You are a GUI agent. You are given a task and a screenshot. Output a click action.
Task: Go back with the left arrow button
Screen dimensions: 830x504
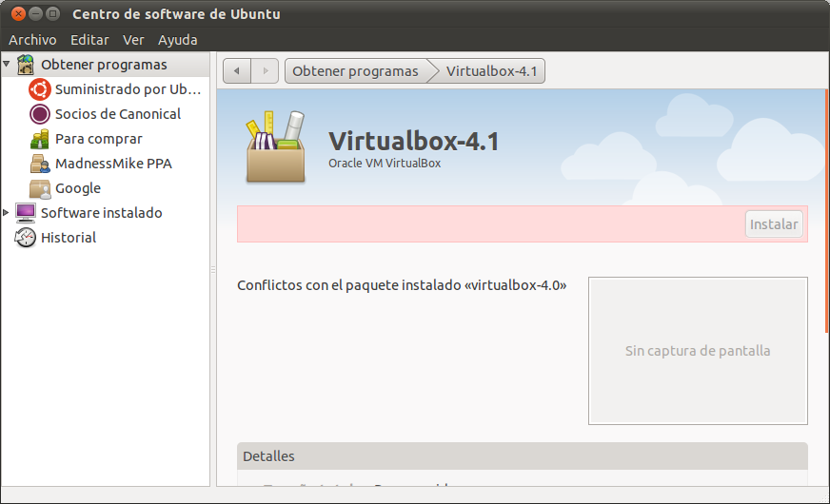237,71
